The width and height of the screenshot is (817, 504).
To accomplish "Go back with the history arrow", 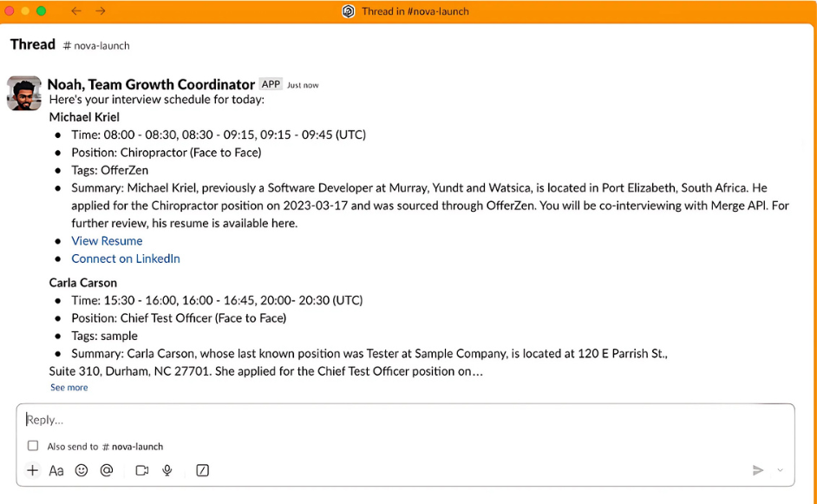I will 76,11.
